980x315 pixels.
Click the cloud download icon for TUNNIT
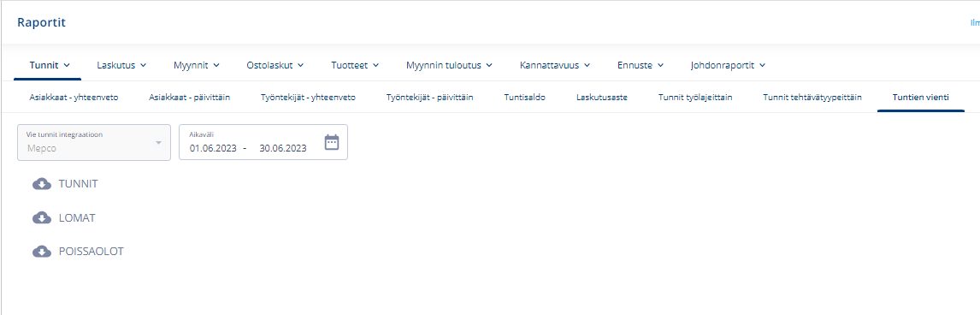tap(42, 184)
